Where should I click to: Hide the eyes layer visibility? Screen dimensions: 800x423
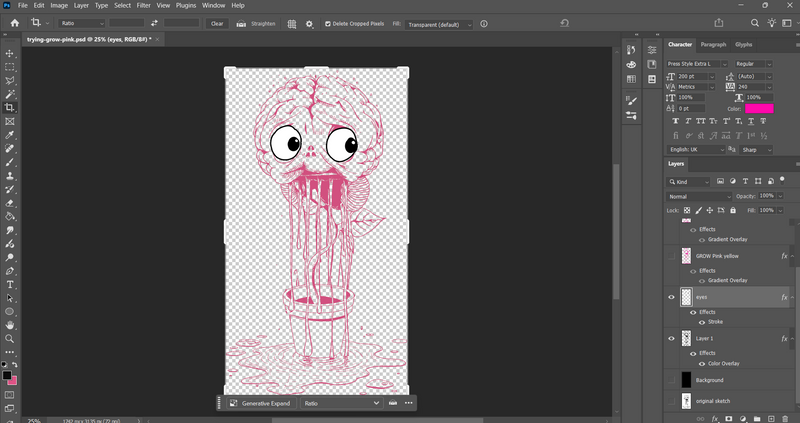671,297
